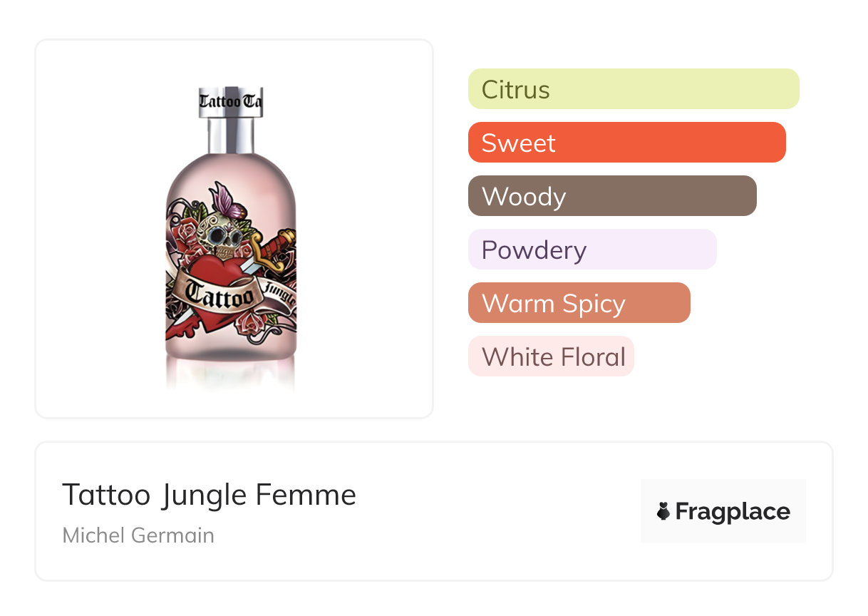Select the Warm Spicy accord bar
Viewport: 868px width, 616px height.
pos(579,303)
